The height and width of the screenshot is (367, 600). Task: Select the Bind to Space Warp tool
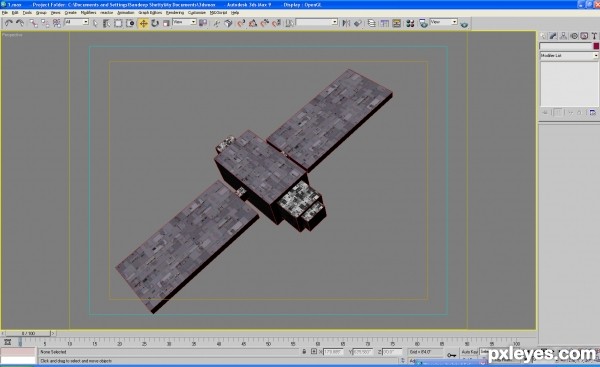pyautogui.click(x=57, y=23)
